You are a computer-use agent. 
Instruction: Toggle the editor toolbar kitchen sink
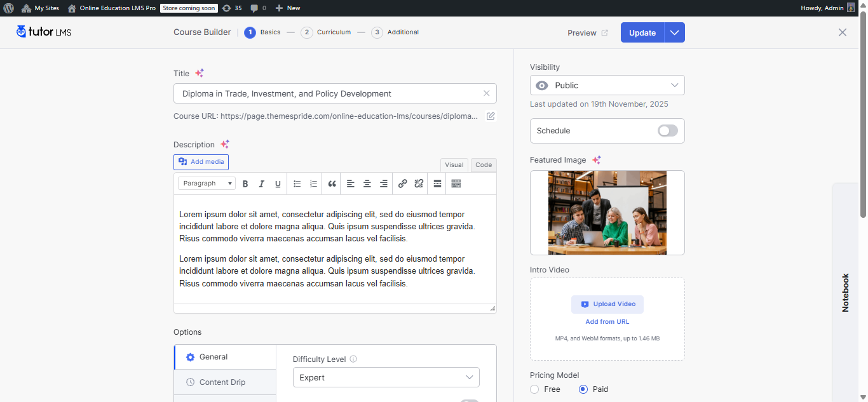point(456,184)
